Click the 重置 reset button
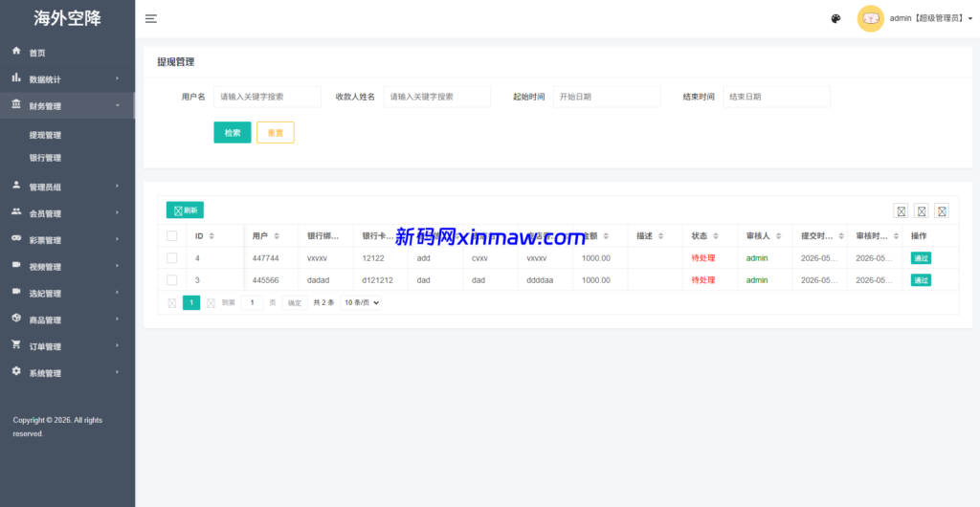The width and height of the screenshot is (980, 507). [276, 132]
